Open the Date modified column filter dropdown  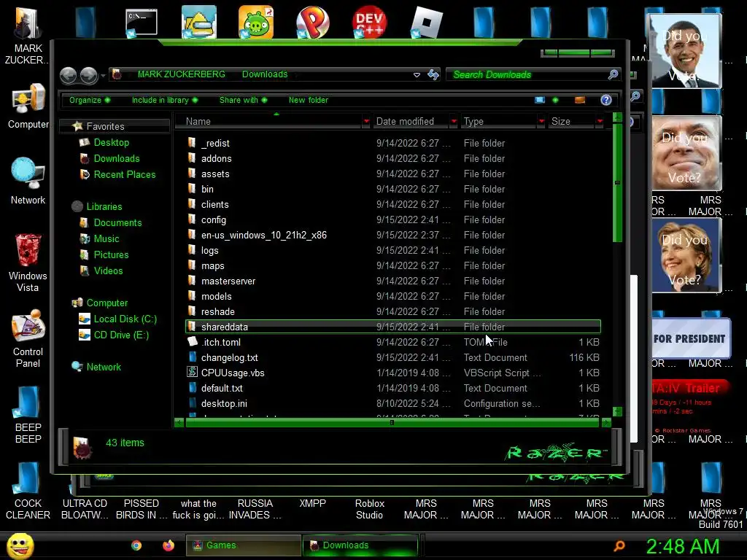click(x=454, y=122)
